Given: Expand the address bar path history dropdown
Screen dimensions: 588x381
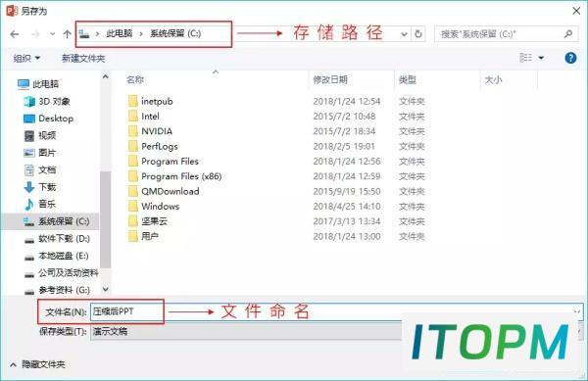Looking at the screenshot, I should pos(404,34).
